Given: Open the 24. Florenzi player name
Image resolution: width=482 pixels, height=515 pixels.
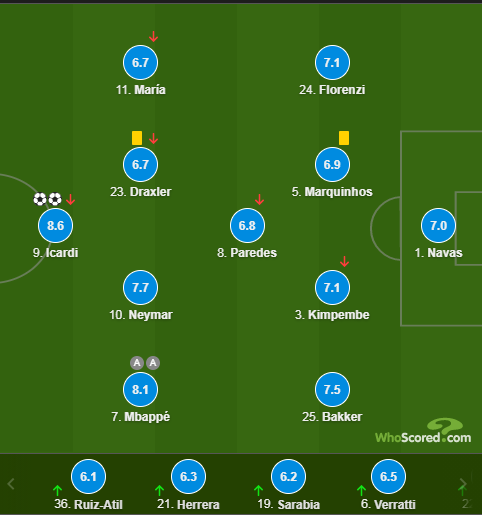Looking at the screenshot, I should 332,90.
